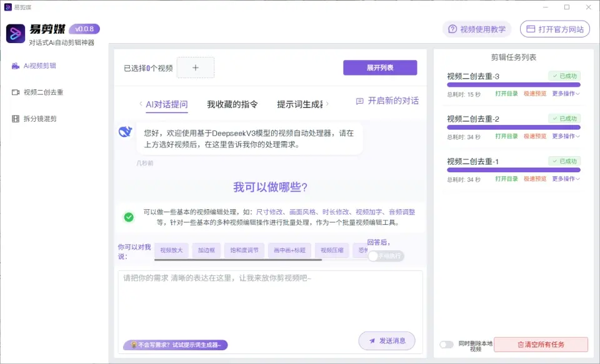Select the AI对话提问 tab
This screenshot has width=600, height=364.
click(166, 104)
